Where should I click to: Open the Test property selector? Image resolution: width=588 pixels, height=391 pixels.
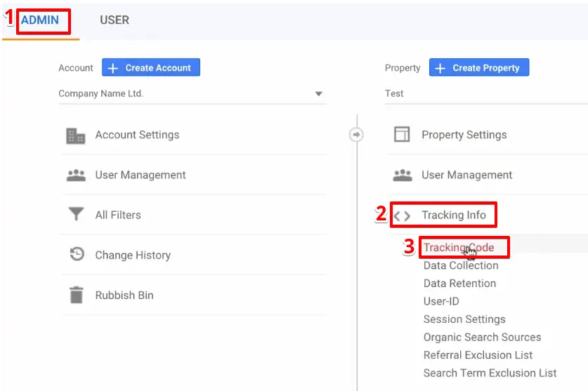pos(486,94)
